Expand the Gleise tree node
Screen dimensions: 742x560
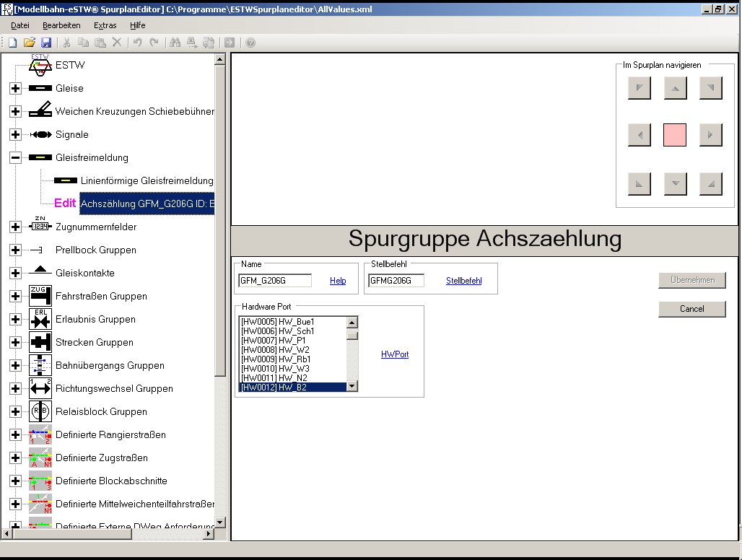coord(15,88)
